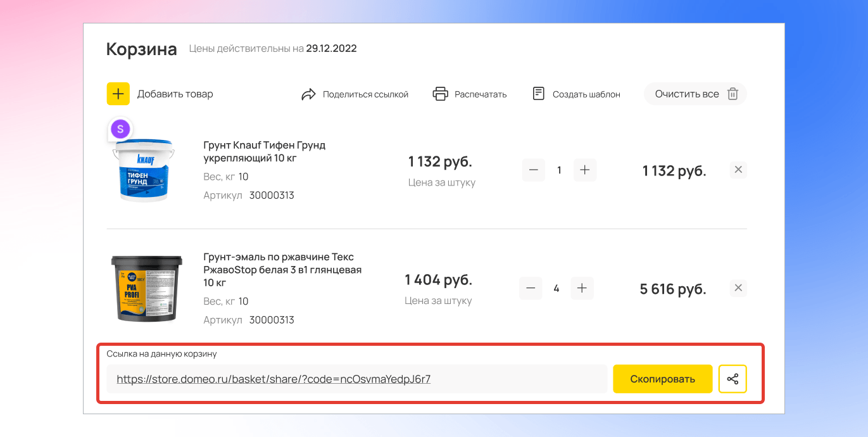Image resolution: width=868 pixels, height=437 pixels.
Task: Click the basket share URL field
Action: 356,379
